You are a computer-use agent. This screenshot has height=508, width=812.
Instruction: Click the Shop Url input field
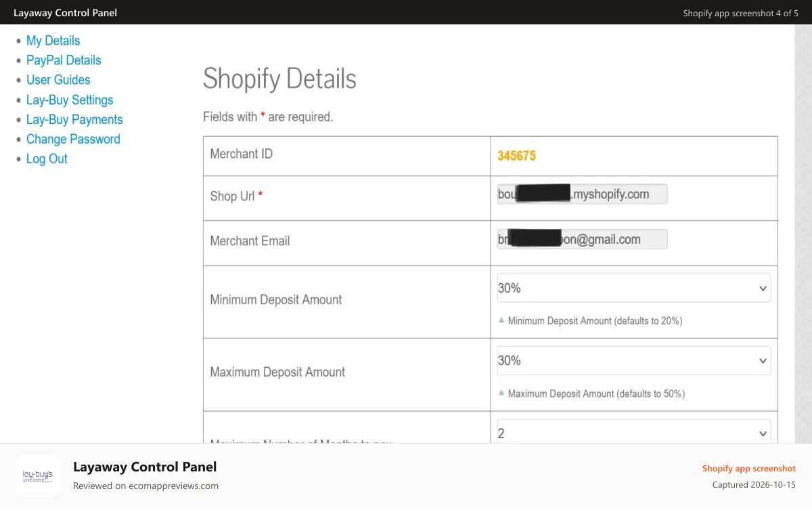pyautogui.click(x=582, y=194)
